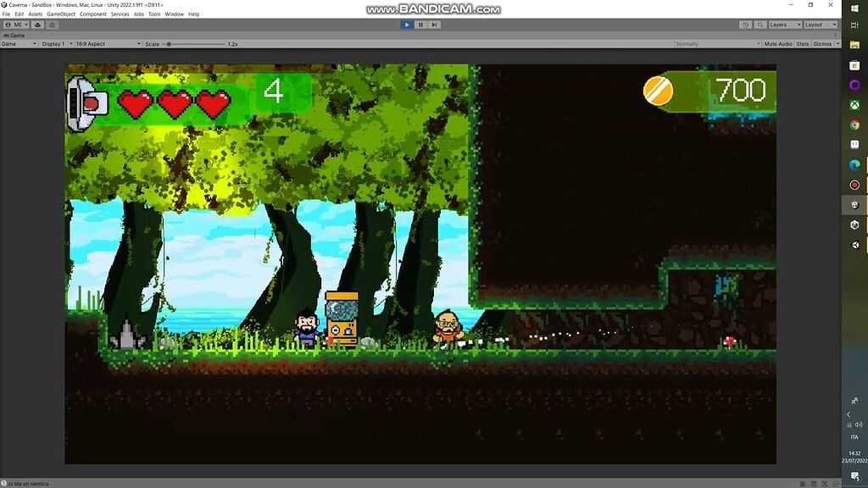
Task: Open Microsoft Edge from the taskbar
Action: tap(854, 164)
